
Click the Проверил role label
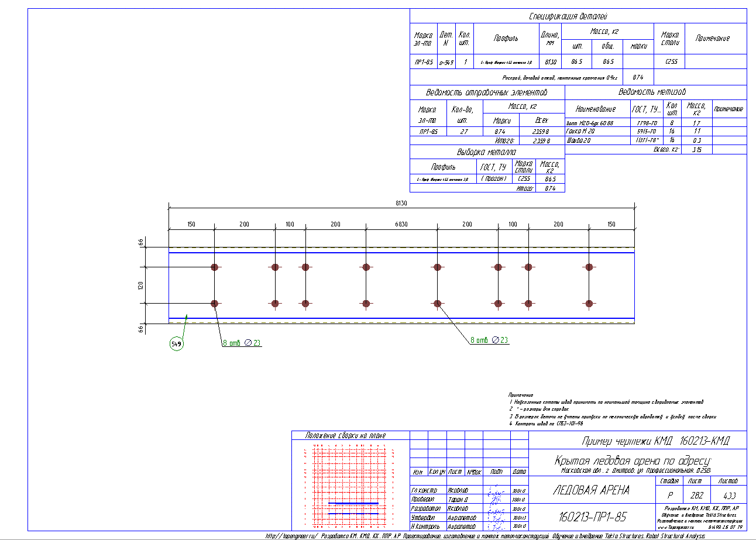tap(424, 500)
